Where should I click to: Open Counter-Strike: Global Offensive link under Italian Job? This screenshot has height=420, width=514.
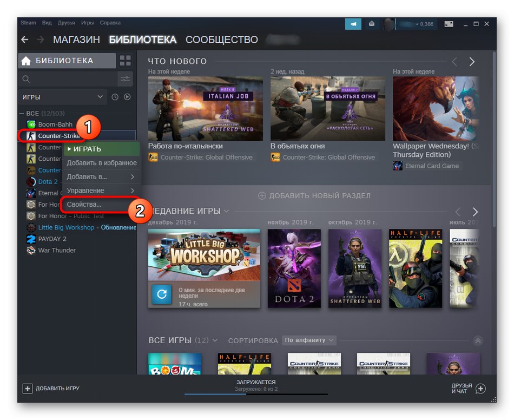206,157
